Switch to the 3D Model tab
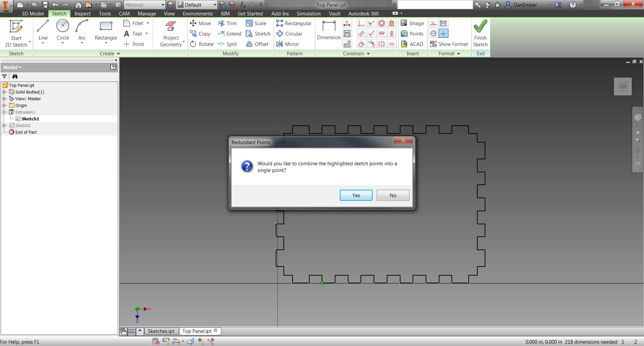 click(33, 13)
